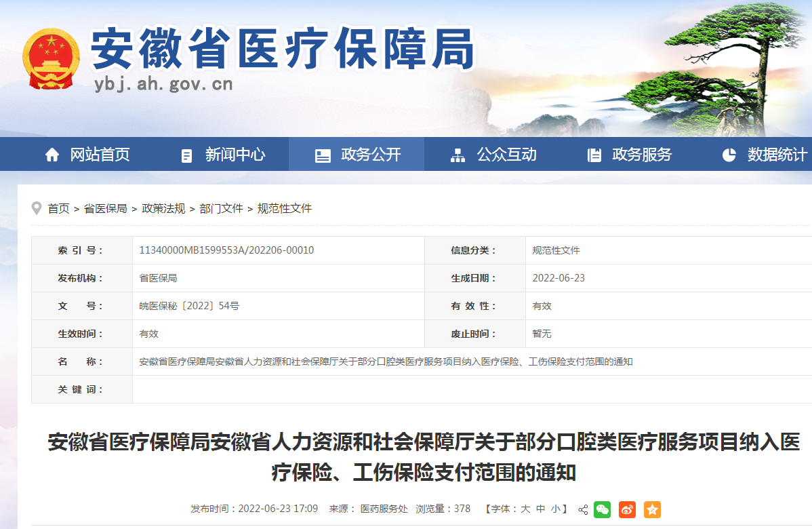Click the 废止时间 value 暂无

542,334
